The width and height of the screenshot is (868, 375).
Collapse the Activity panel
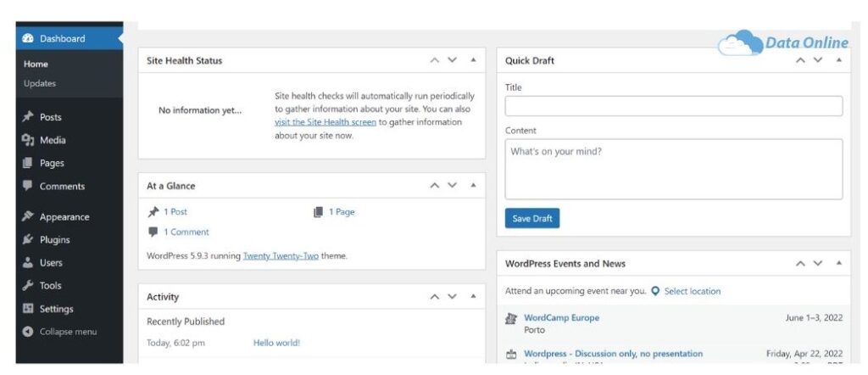pyautogui.click(x=473, y=296)
